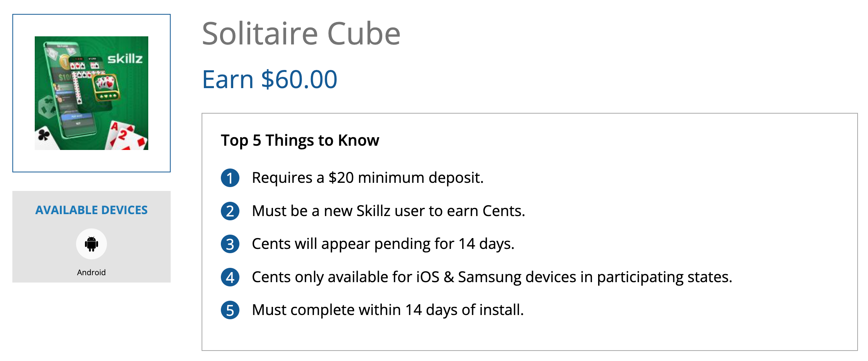The height and width of the screenshot is (361, 868).
Task: Click the black club card in the artwork corner
Action: point(44,136)
